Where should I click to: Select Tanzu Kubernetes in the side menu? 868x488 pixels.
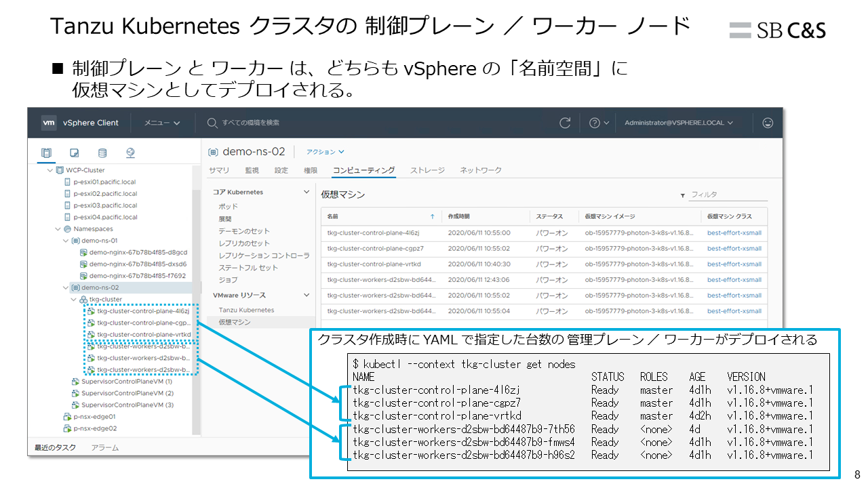pos(246,310)
